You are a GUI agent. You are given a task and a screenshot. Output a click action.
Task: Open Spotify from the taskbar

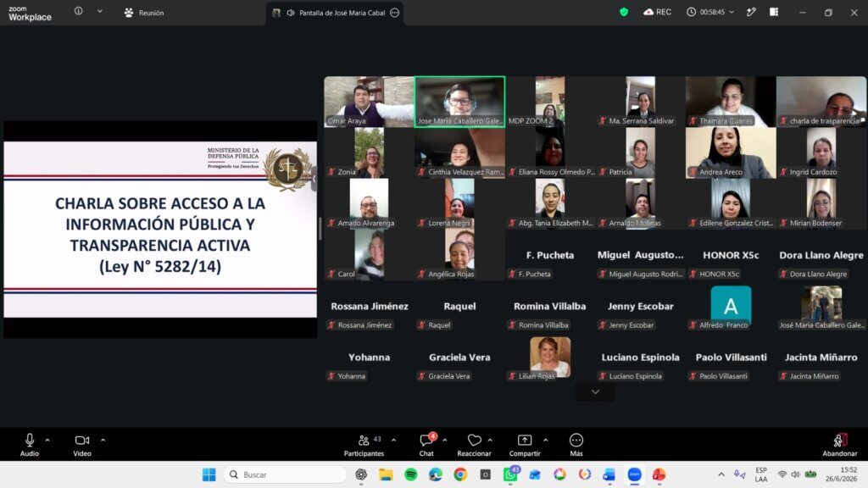411,474
